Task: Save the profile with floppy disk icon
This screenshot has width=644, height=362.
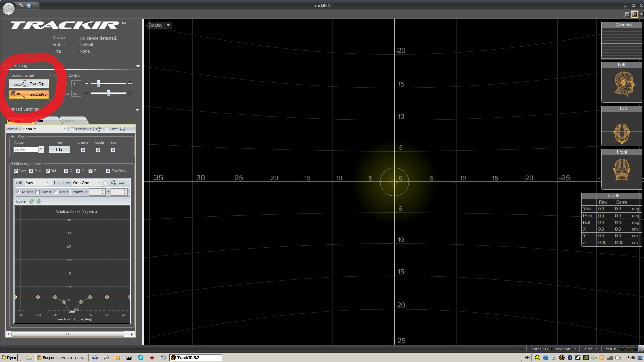Action: pyautogui.click(x=122, y=129)
